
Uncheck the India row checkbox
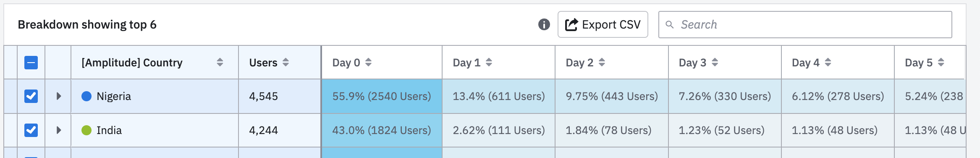(31, 130)
